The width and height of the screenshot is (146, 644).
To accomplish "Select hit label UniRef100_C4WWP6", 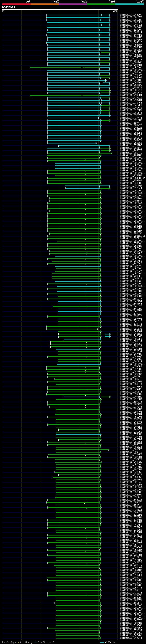I will [x=131, y=254].
